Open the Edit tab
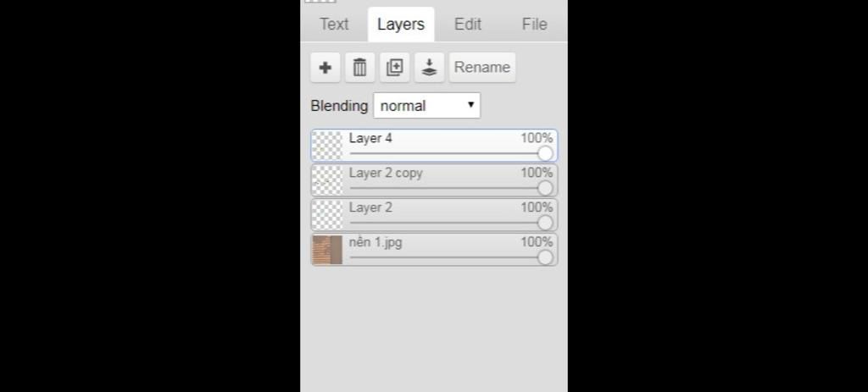868x392 pixels. pyautogui.click(x=468, y=25)
